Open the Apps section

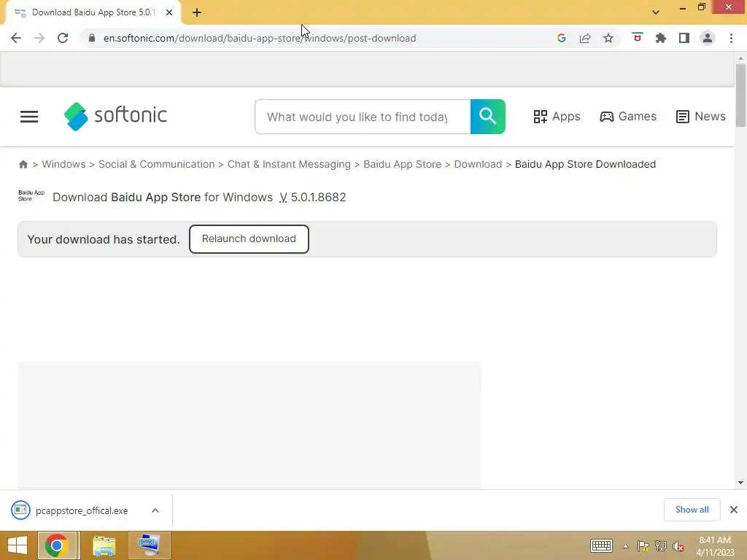click(557, 116)
